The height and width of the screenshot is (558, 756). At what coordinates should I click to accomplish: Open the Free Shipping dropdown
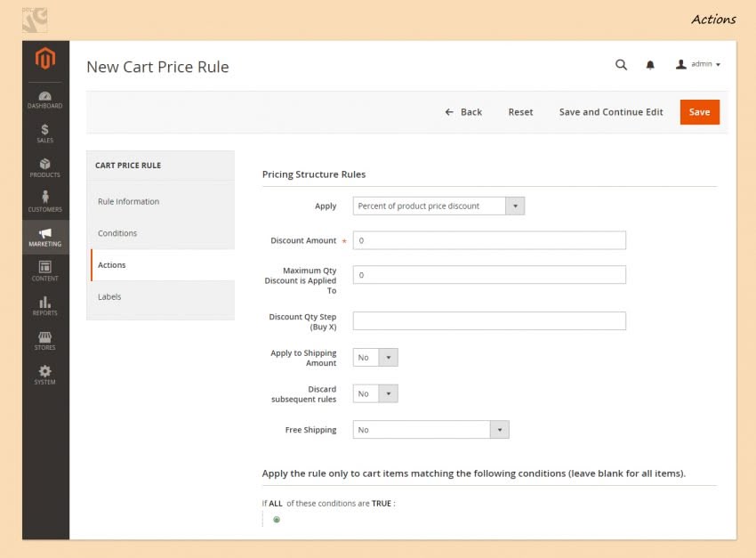(431, 430)
